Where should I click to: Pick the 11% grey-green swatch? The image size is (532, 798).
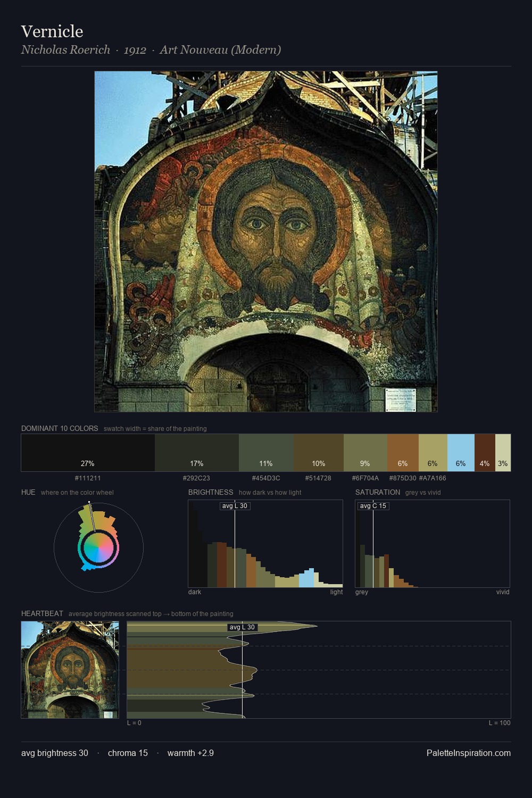[x=266, y=453]
